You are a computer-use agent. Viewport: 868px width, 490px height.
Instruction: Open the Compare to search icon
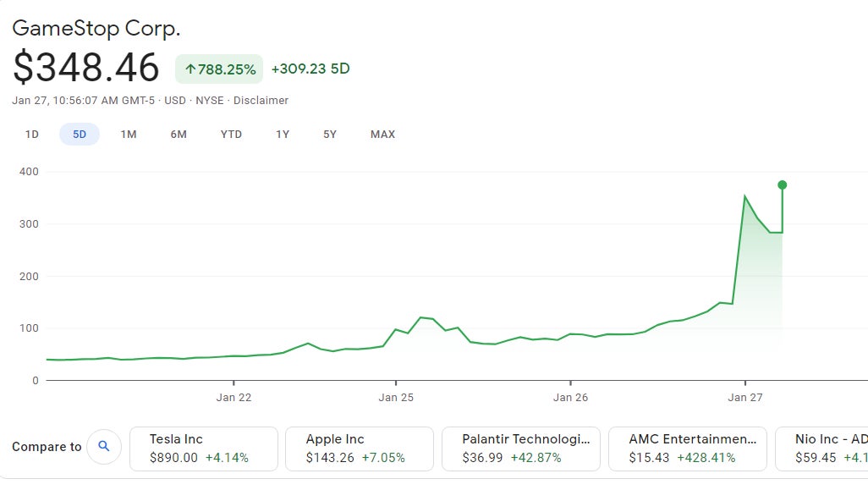103,446
